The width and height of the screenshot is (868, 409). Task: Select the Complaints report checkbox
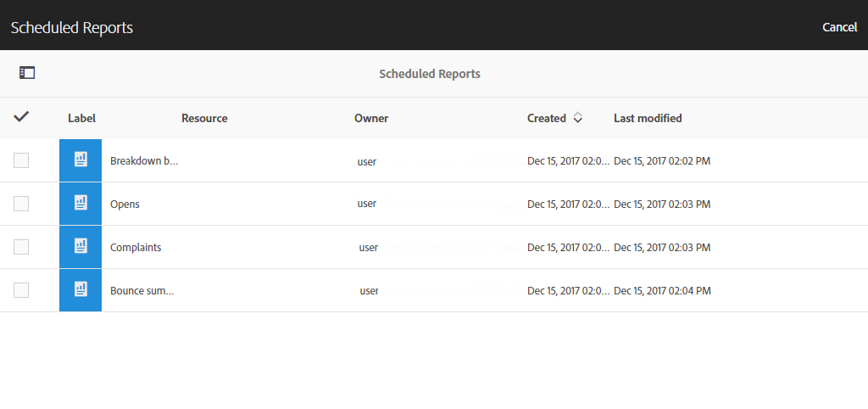point(21,247)
